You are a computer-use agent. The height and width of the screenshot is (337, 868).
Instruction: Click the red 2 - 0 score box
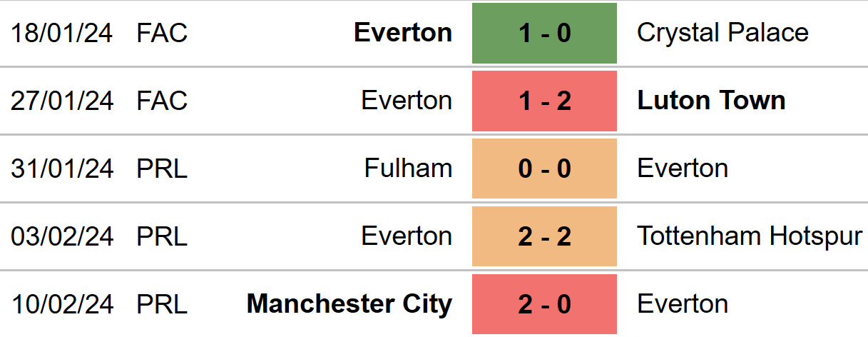544,304
